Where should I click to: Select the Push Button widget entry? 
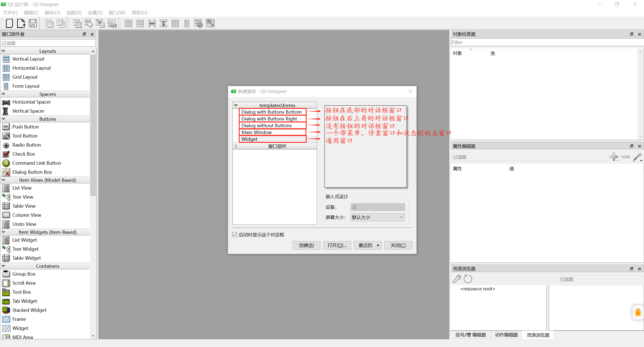pos(25,127)
